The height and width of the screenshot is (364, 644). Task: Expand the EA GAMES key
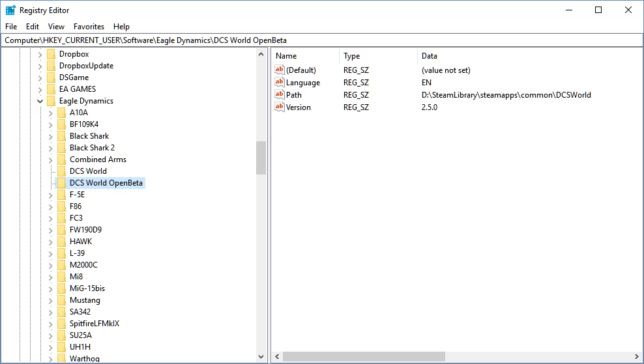coord(40,89)
